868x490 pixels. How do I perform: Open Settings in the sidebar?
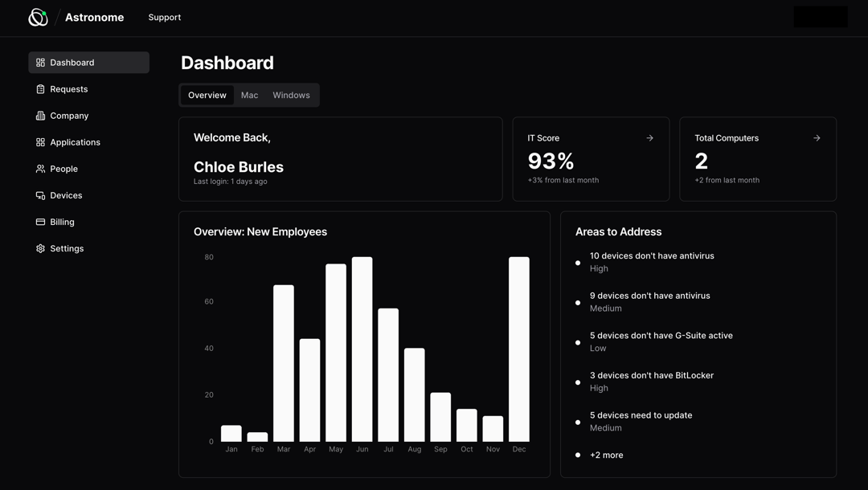pos(88,248)
